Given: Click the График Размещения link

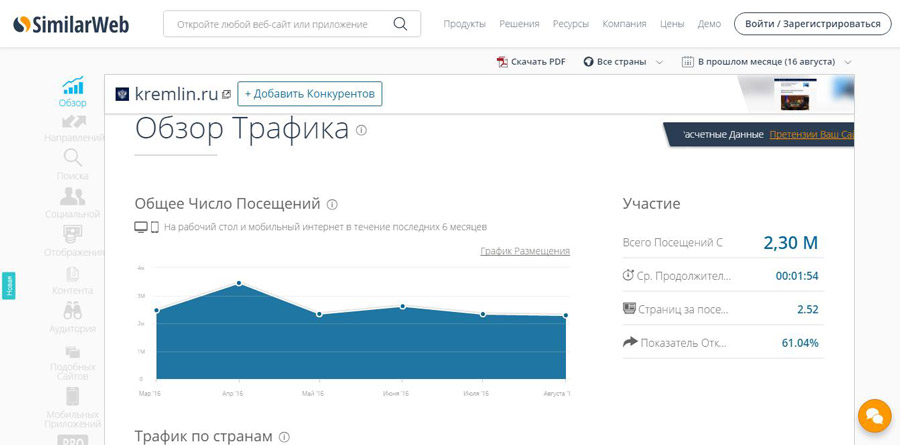Looking at the screenshot, I should coord(525,251).
